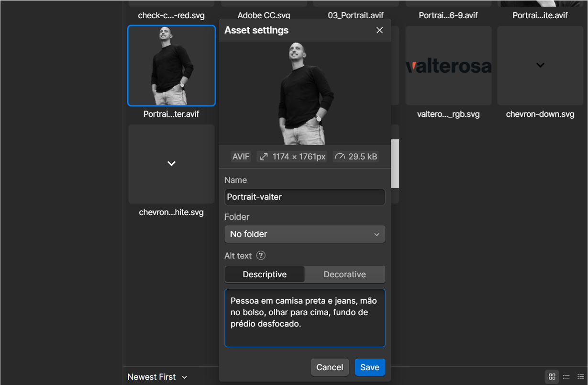Switch to detailed list view icon
Image resolution: width=588 pixels, height=385 pixels.
pos(581,377)
